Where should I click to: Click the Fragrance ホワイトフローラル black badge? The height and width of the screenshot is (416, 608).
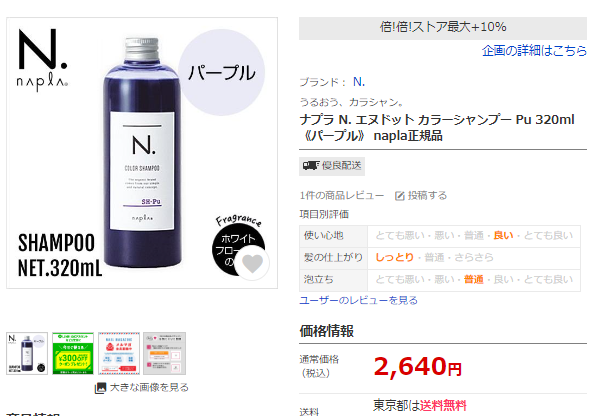[x=237, y=245]
